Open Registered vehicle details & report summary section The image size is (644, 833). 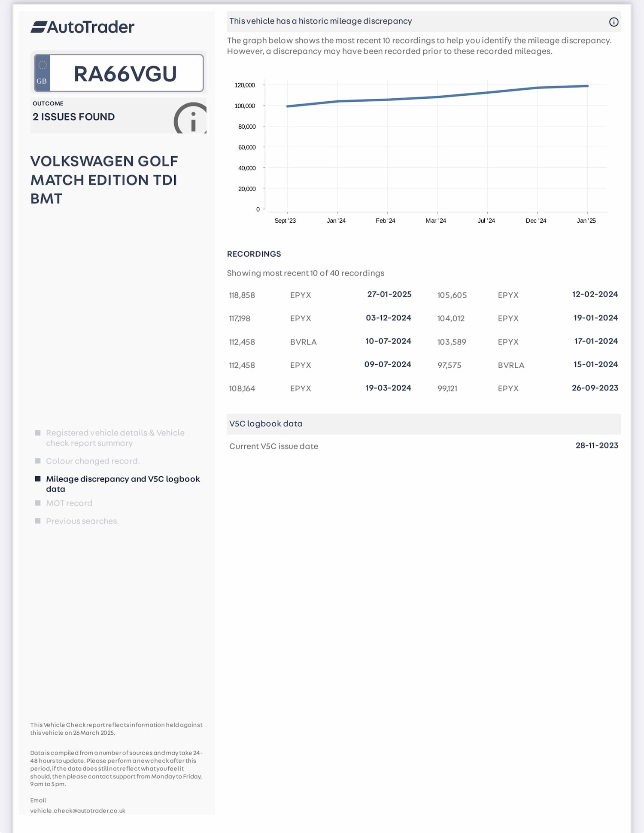tap(115, 438)
